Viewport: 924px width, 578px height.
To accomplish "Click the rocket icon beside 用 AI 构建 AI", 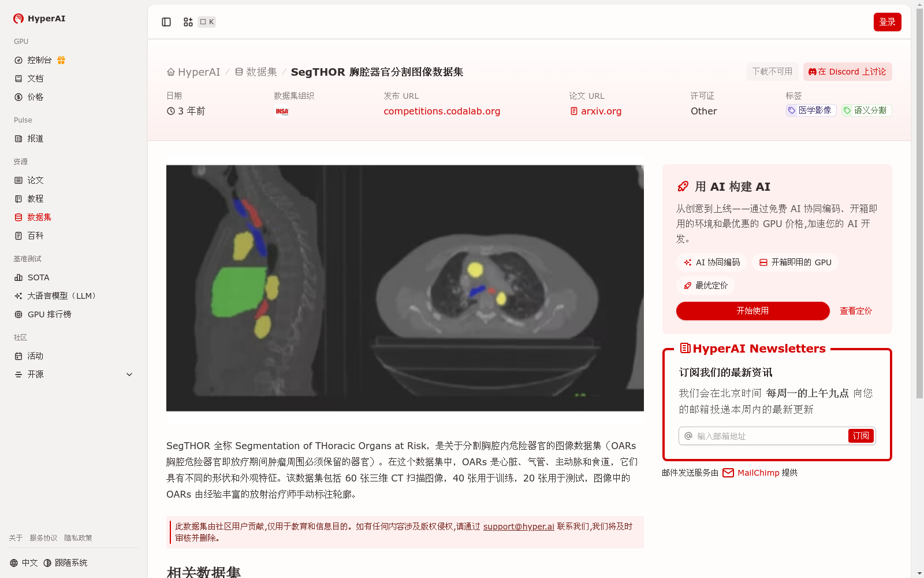I will pyautogui.click(x=683, y=187).
